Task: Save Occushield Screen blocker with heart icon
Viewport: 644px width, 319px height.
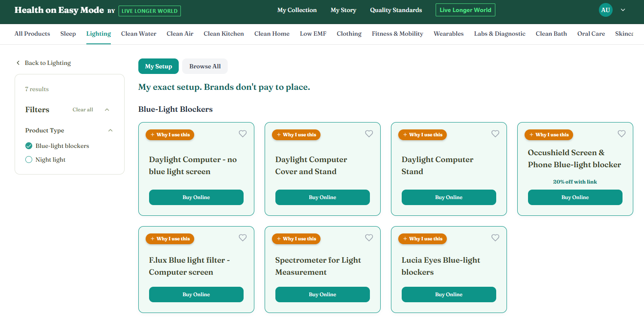Action: (622, 134)
